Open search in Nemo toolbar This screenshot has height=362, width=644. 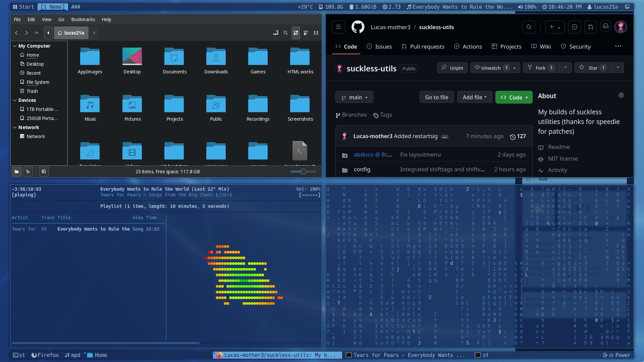286,33
